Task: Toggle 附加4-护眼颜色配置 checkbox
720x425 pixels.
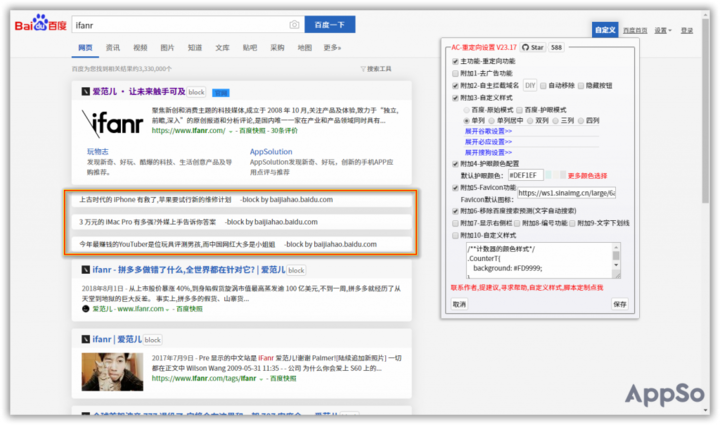Action: pos(456,164)
